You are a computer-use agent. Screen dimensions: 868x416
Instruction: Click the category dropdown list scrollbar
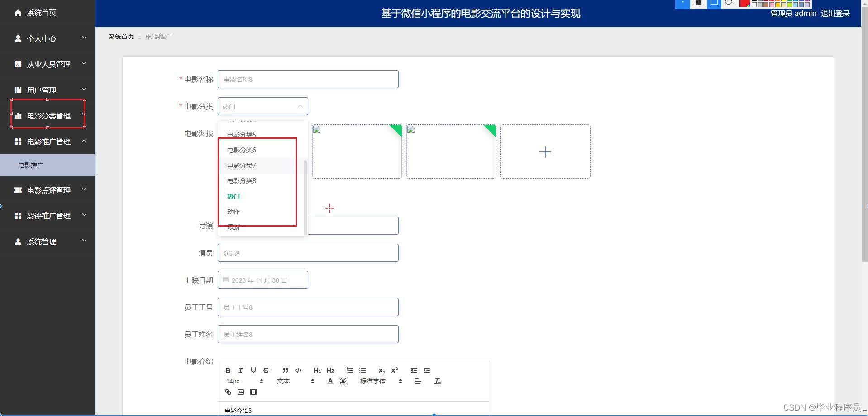[305, 197]
